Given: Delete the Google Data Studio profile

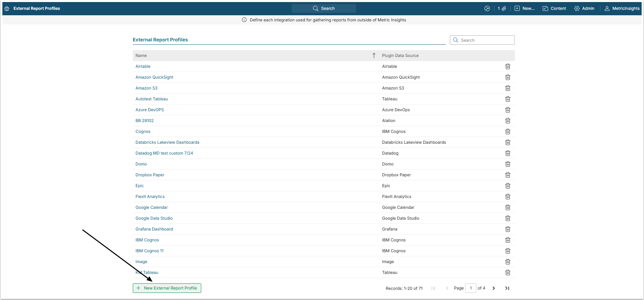Looking at the screenshot, I should (x=507, y=218).
